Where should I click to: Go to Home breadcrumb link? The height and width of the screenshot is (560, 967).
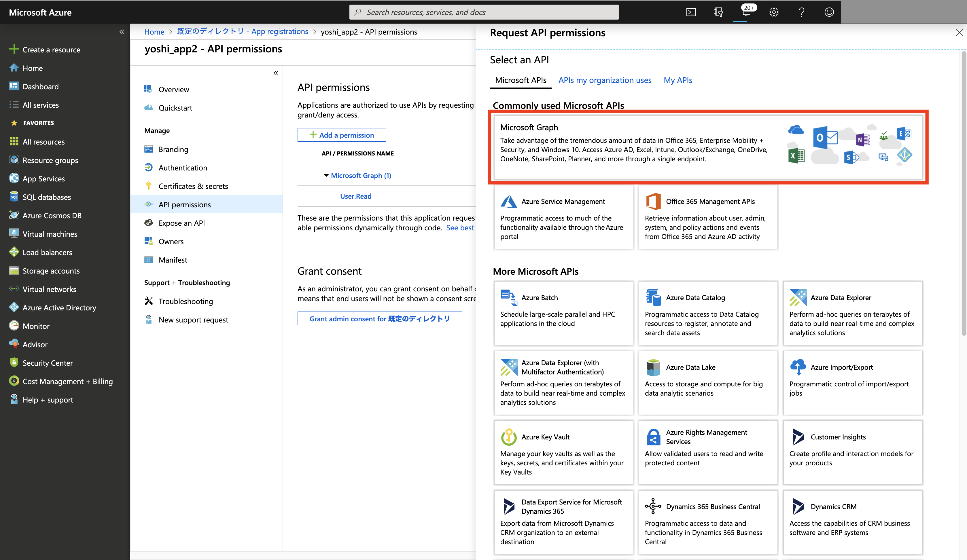point(154,32)
